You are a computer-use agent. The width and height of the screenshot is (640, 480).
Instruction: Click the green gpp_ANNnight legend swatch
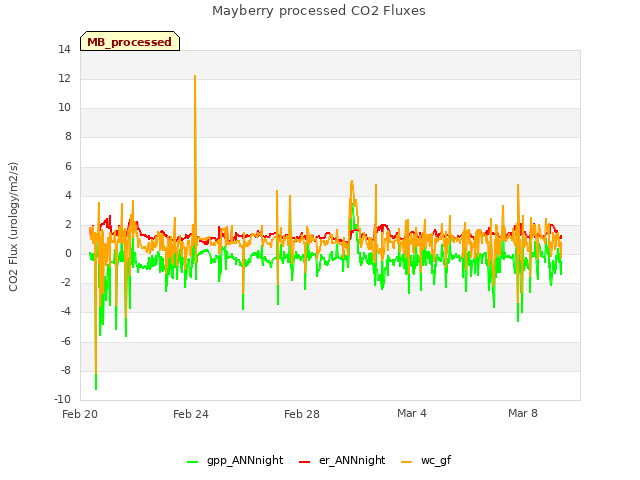click(192, 462)
